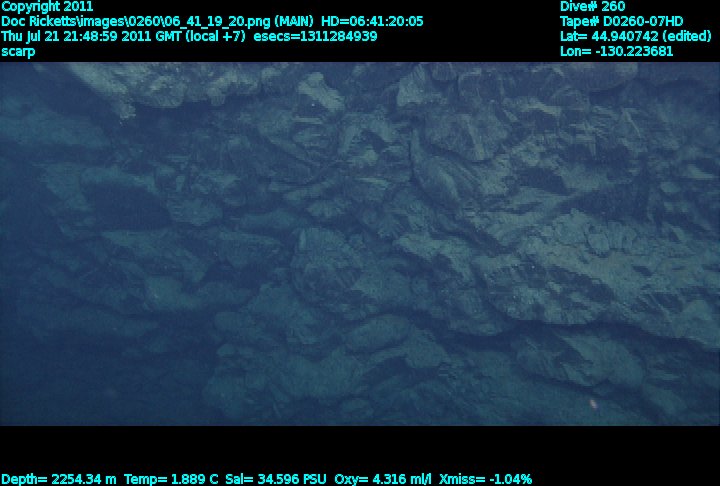
Task: Click the center of the rocky scarp image
Action: tap(360, 243)
